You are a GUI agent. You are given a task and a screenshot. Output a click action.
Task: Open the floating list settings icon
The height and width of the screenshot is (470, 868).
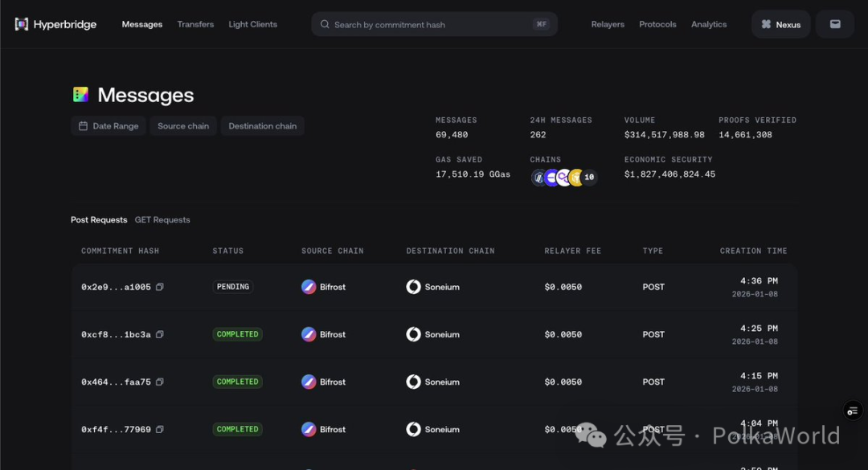click(853, 411)
